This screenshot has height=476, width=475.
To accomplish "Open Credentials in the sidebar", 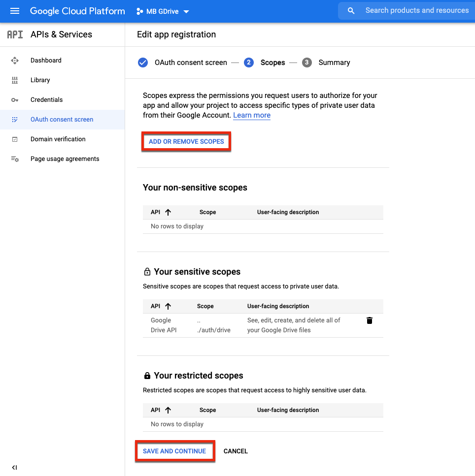I will click(x=46, y=100).
